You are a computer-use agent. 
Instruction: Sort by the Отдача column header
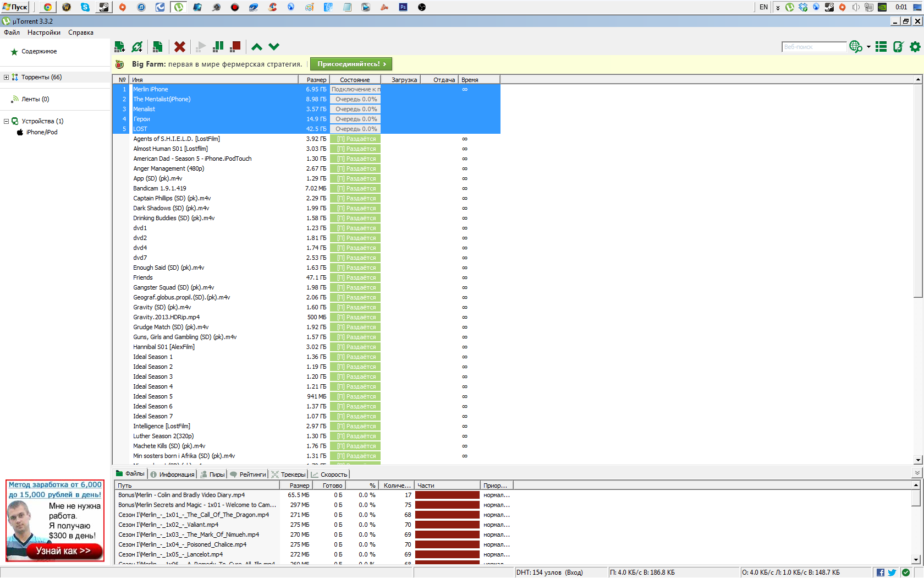tap(439, 80)
